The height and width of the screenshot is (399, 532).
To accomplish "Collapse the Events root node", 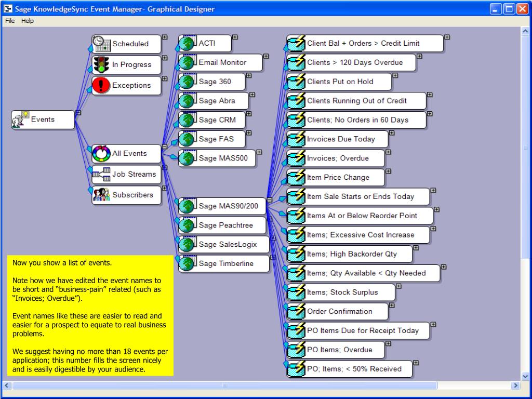I will (78, 113).
